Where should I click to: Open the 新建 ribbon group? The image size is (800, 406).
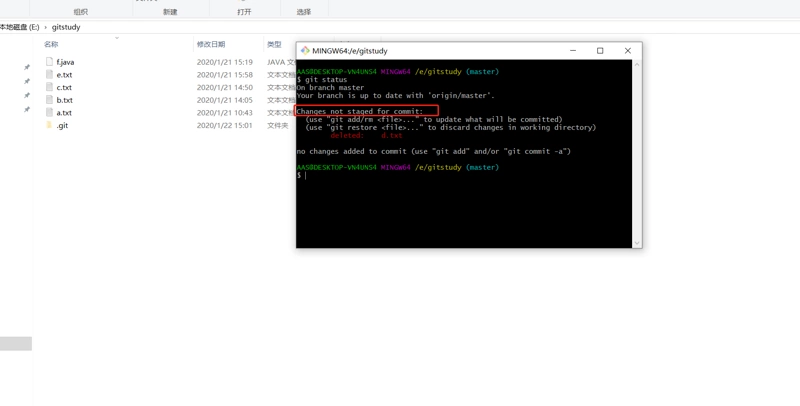click(170, 12)
